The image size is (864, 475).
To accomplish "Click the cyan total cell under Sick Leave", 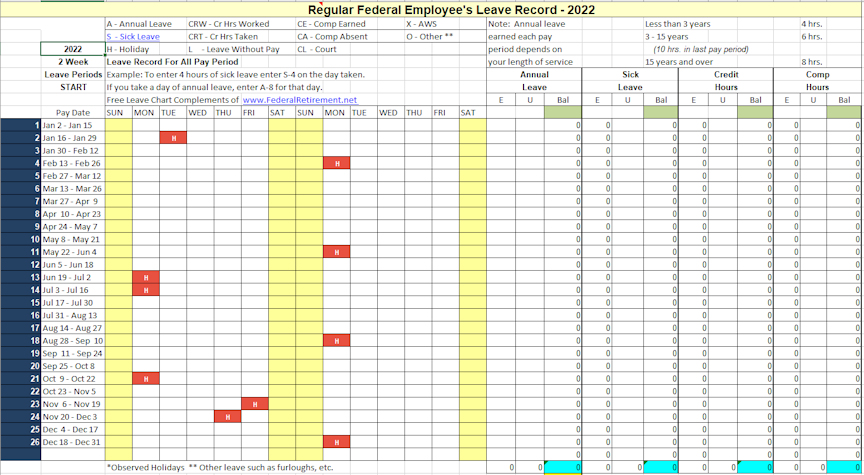I will pyautogui.click(x=661, y=467).
